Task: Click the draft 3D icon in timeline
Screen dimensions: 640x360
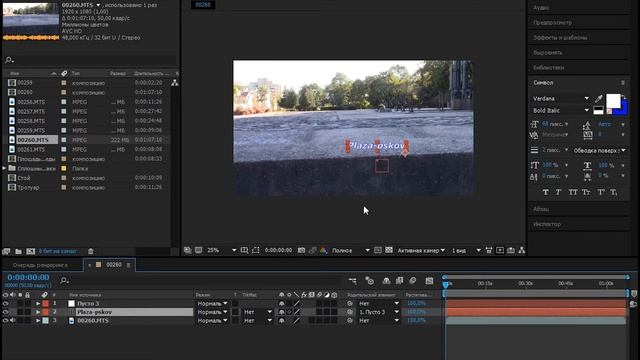Action: coord(369,280)
